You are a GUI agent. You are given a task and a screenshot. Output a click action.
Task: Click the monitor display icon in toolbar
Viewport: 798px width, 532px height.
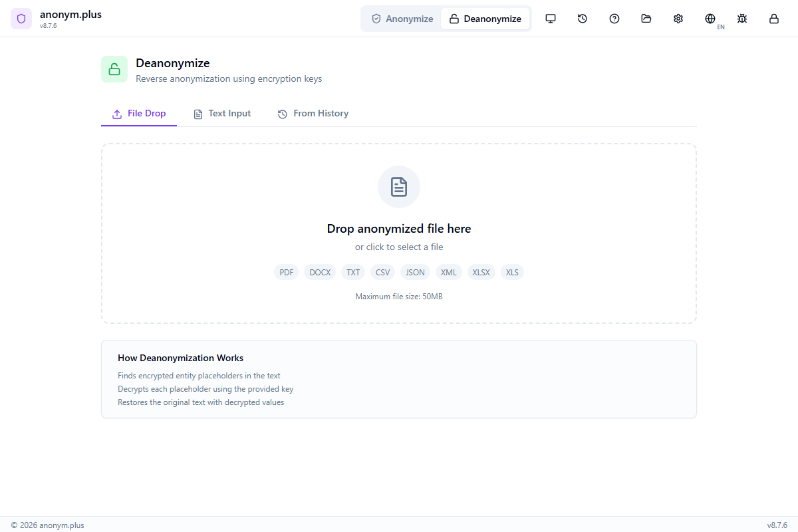coord(551,19)
